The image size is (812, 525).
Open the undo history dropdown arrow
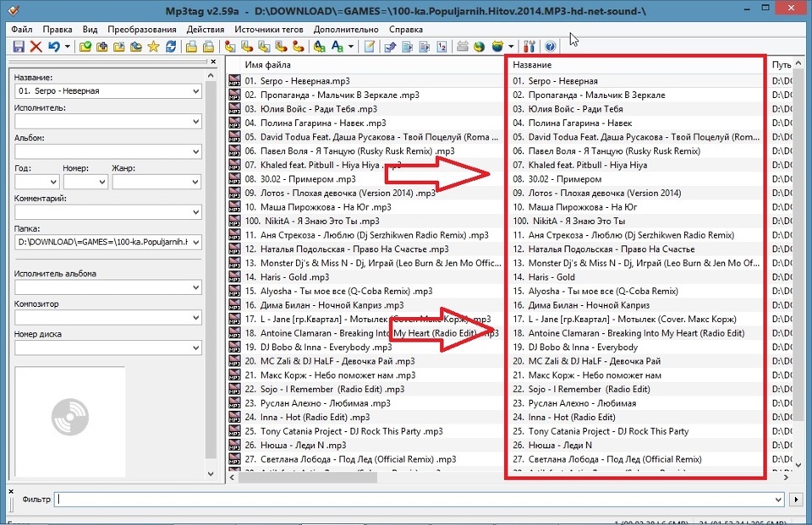(68, 46)
